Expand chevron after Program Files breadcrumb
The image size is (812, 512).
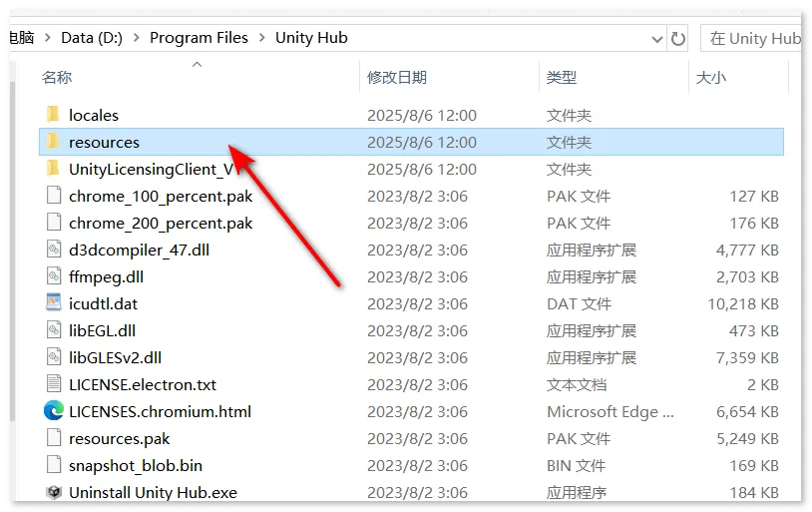point(262,38)
